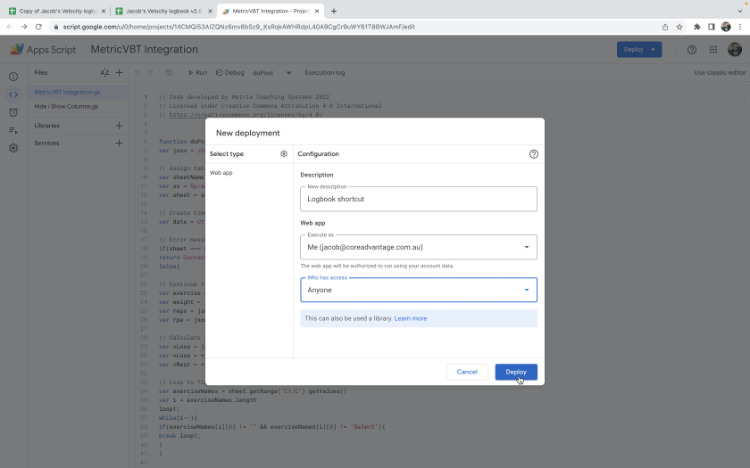Screen dimensions: 750x468
Task: Add a library with plus icon
Action: [x=119, y=125]
